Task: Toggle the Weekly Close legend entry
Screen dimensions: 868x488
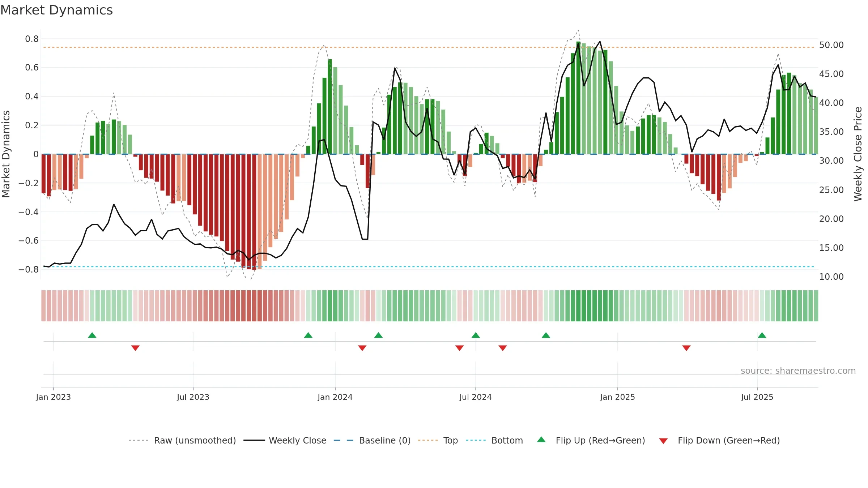Action: point(285,440)
